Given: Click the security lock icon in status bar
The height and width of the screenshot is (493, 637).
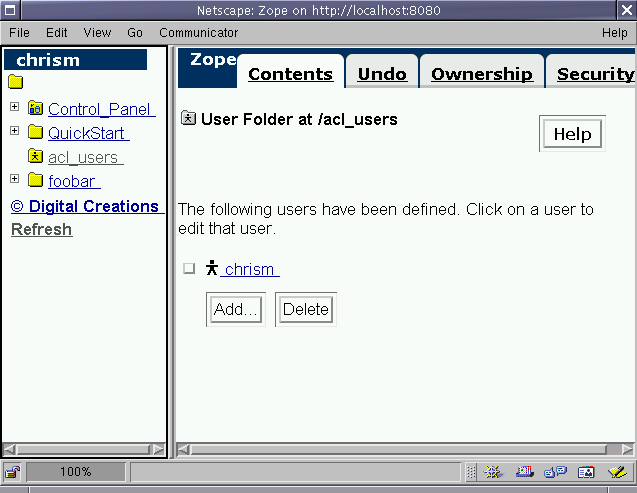Looking at the screenshot, I should (x=12, y=472).
